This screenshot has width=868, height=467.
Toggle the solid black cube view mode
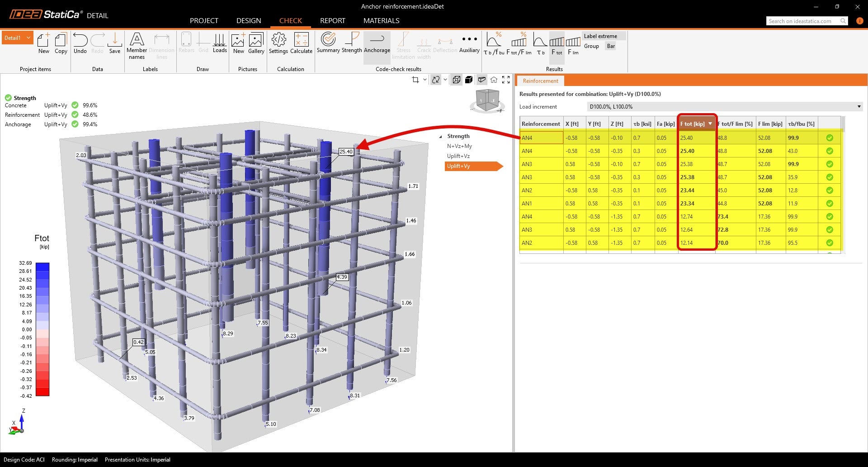(469, 80)
